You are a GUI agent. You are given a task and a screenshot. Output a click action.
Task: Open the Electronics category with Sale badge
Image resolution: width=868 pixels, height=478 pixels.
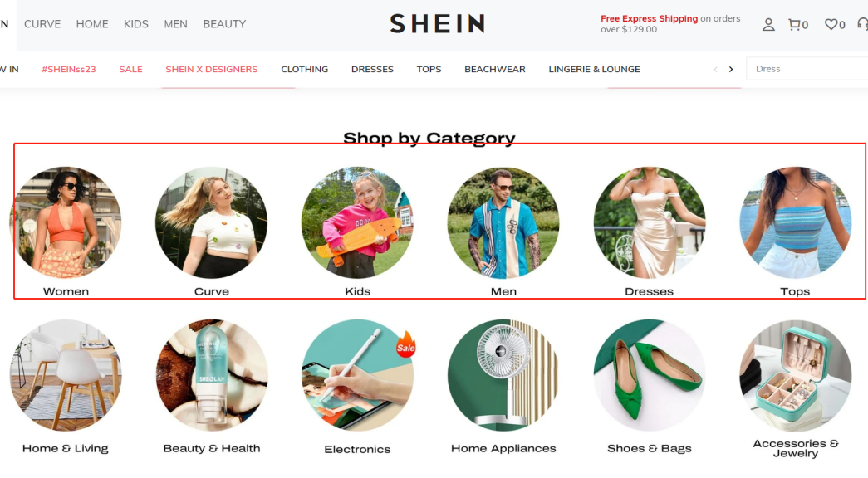(x=358, y=375)
